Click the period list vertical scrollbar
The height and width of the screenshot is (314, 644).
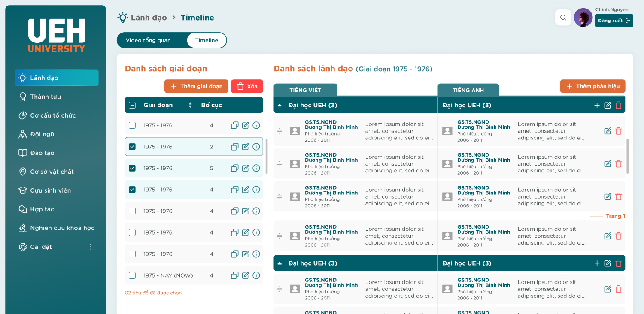point(267,156)
